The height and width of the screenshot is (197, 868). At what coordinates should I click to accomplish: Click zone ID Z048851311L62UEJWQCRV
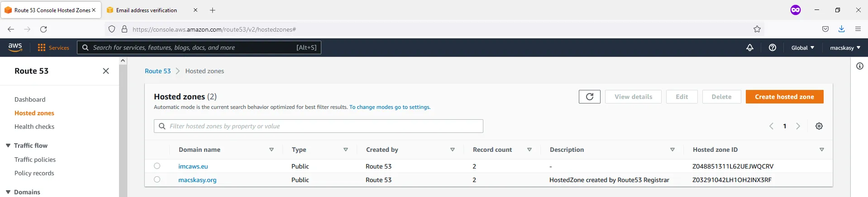coord(733,166)
